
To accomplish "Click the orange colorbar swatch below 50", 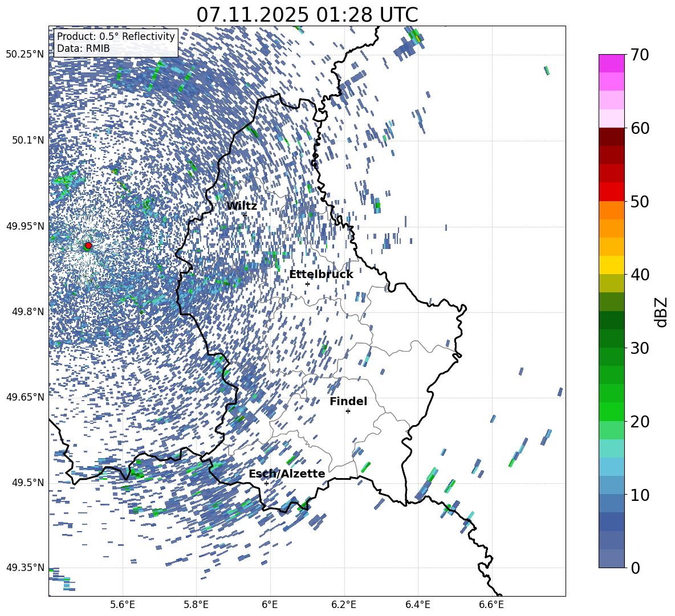I will [611, 210].
